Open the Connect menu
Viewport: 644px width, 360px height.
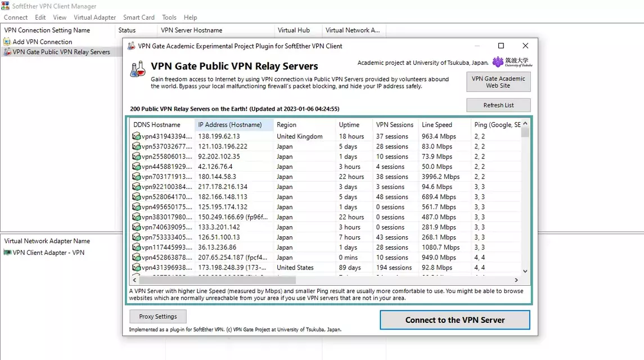tap(16, 17)
